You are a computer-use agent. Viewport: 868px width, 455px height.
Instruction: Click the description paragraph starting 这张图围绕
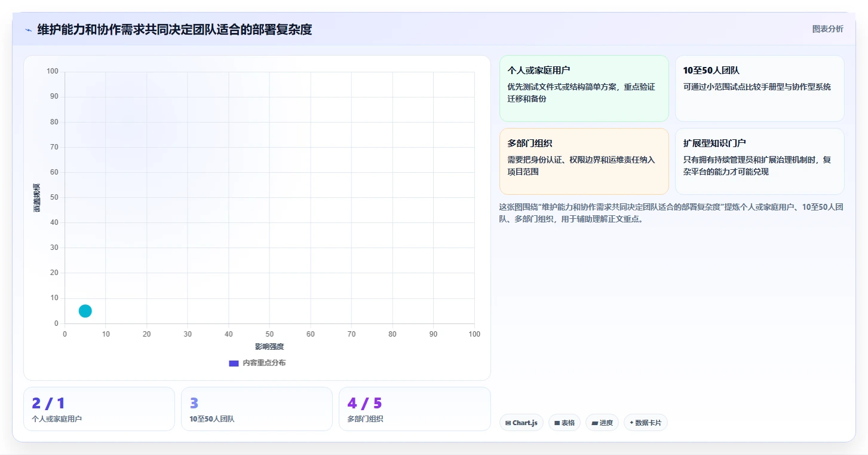click(x=671, y=213)
